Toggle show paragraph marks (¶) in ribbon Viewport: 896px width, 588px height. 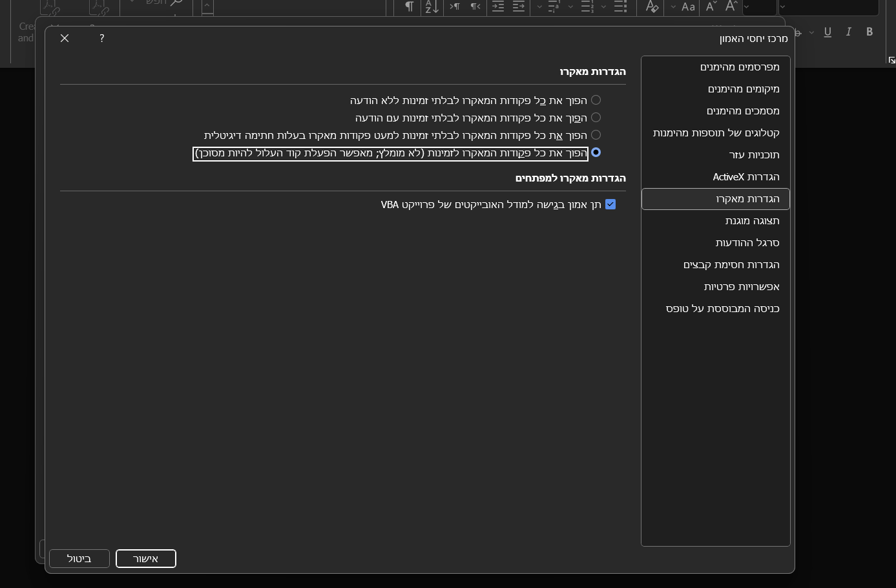click(x=409, y=6)
